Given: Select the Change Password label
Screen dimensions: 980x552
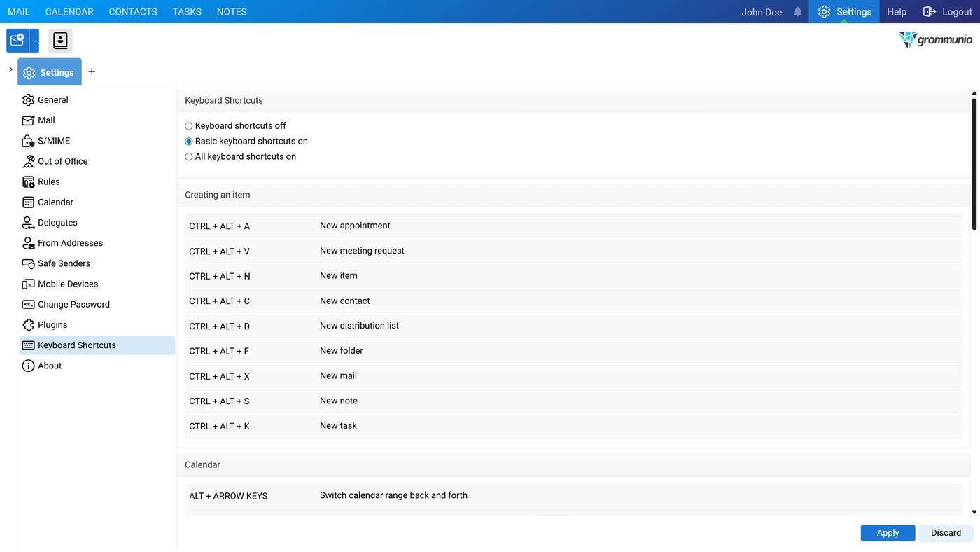Looking at the screenshot, I should click(73, 305).
